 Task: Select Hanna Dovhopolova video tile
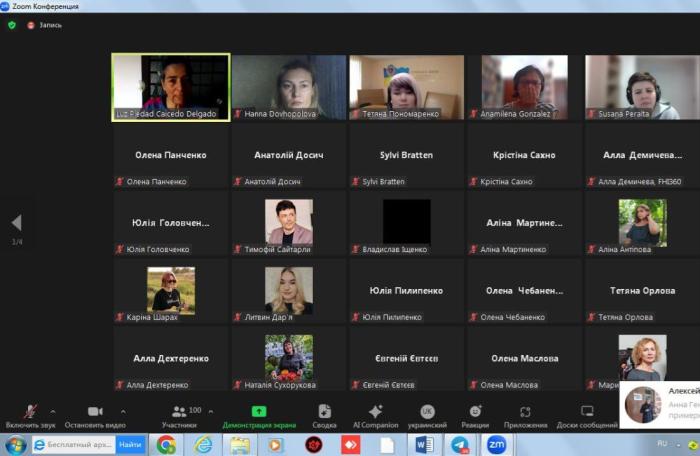tap(289, 87)
